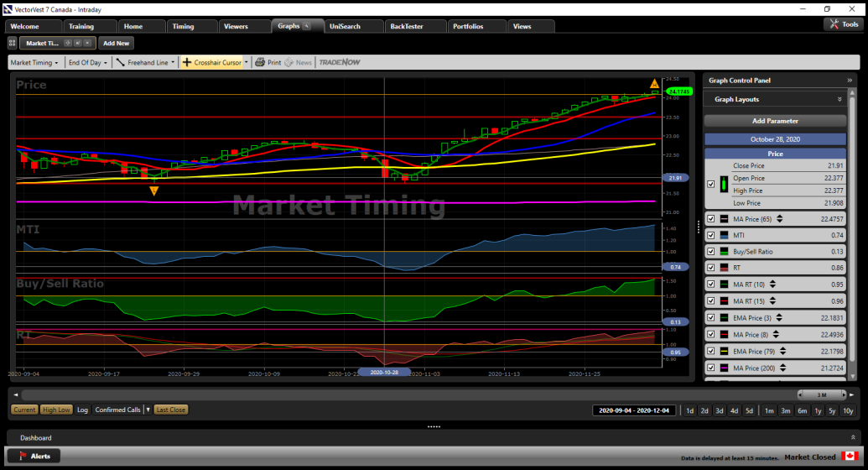
Task: Uncheck the Price candlestick checkbox
Action: click(x=711, y=184)
